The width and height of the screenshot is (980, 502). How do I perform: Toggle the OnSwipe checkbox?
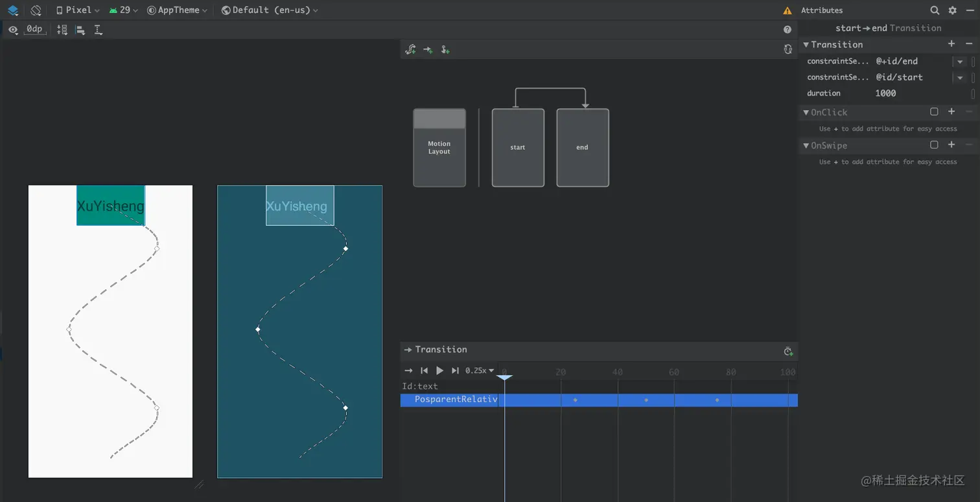[x=934, y=145]
